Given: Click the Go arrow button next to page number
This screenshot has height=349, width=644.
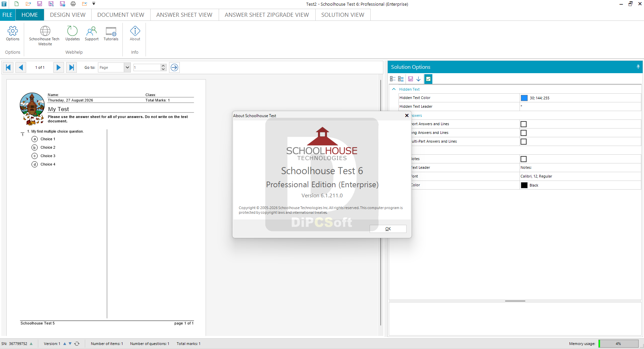Looking at the screenshot, I should pos(174,67).
